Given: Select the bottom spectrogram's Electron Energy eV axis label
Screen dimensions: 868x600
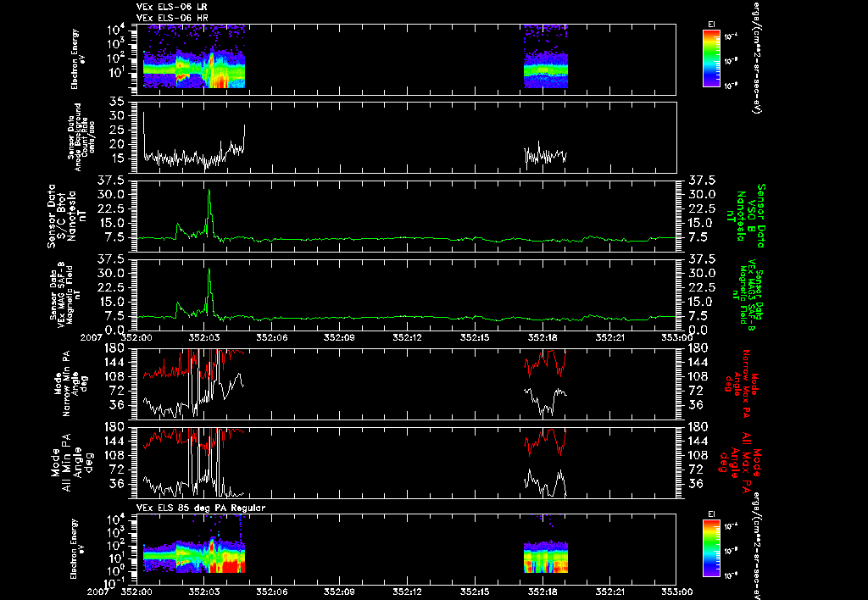Looking at the screenshot, I should tap(77, 548).
